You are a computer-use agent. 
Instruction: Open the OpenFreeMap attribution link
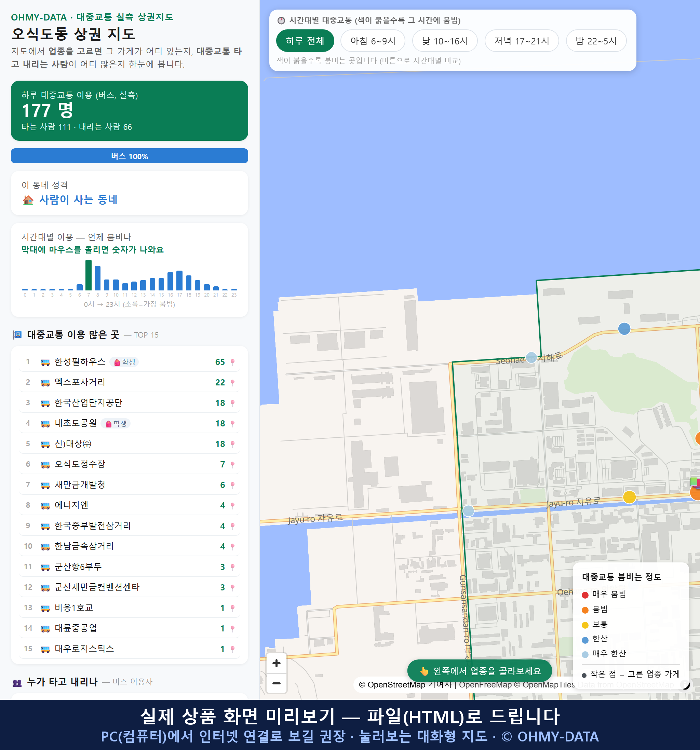[x=485, y=684]
